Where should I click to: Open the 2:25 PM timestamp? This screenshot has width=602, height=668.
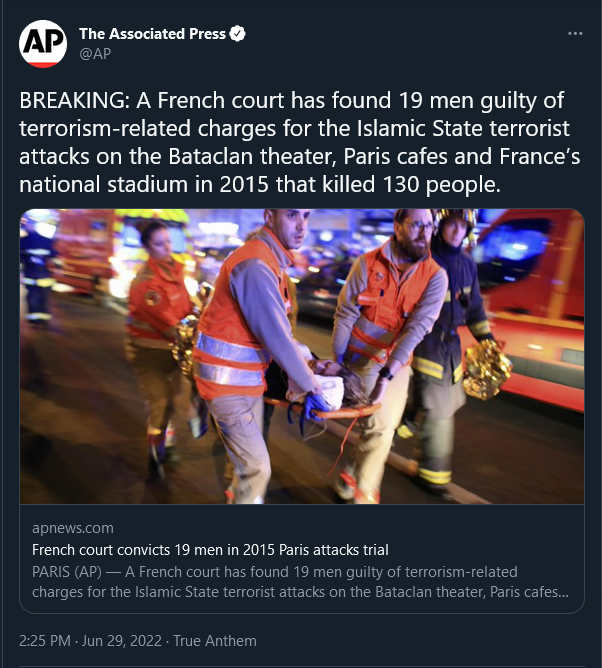45,641
